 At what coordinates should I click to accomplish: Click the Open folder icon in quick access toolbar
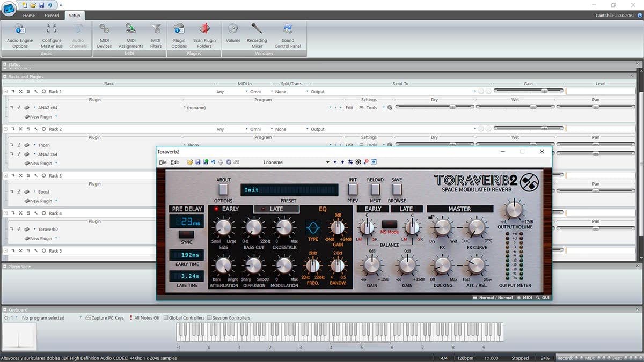33,5
